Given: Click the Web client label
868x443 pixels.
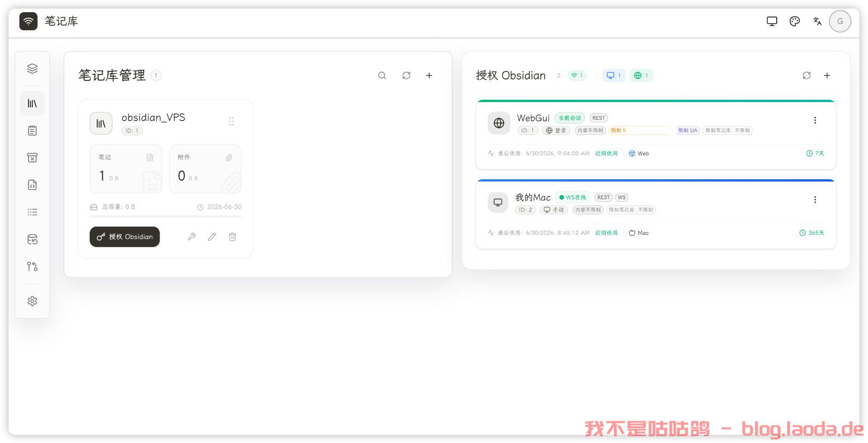Looking at the screenshot, I should tap(639, 154).
